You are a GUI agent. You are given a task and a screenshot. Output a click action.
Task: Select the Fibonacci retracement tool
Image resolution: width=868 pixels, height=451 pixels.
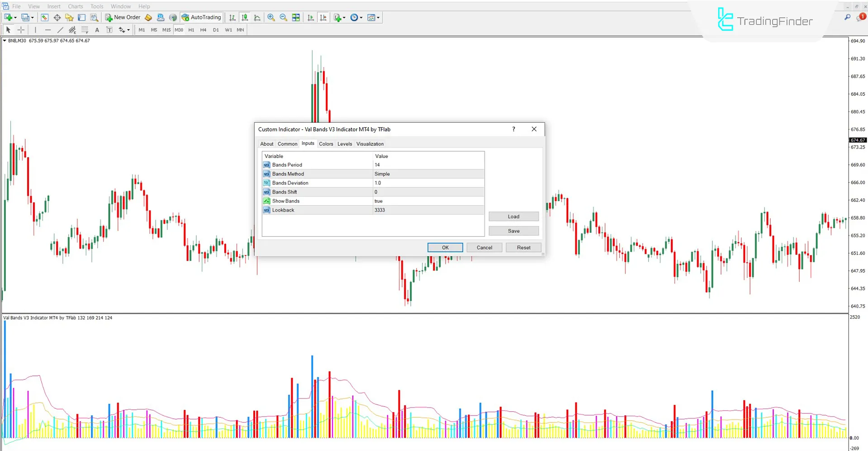pos(85,29)
